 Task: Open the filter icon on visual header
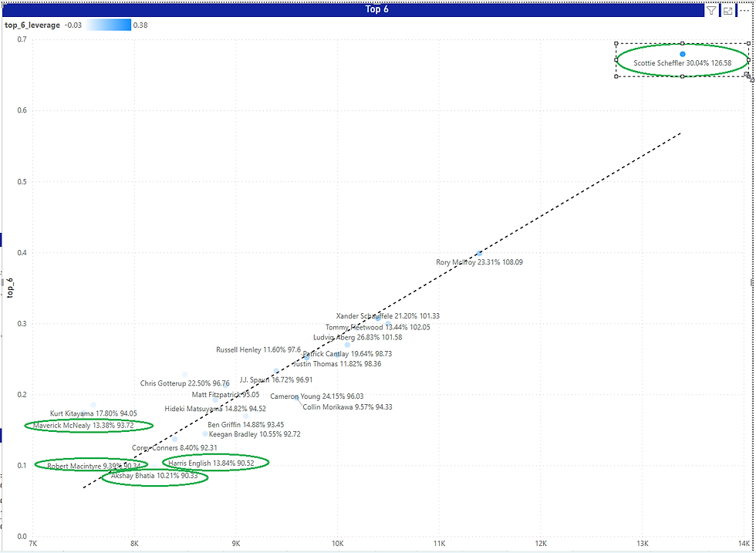click(x=711, y=10)
